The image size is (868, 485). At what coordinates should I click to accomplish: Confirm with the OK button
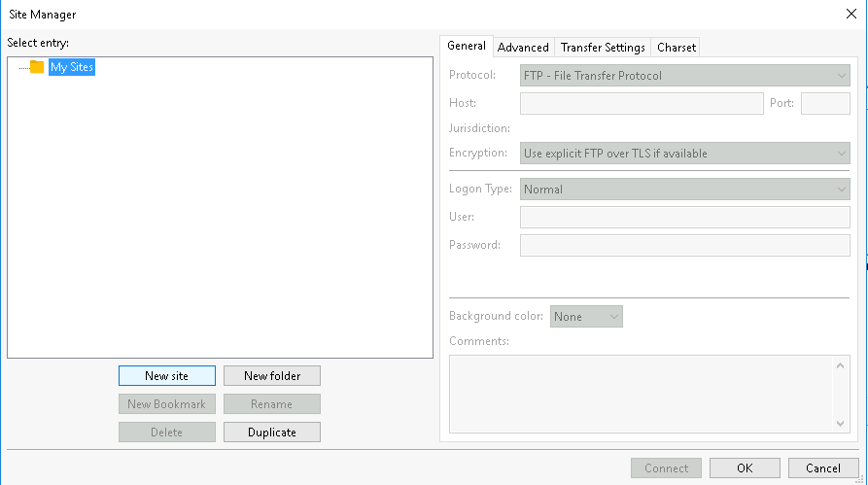[x=745, y=468]
